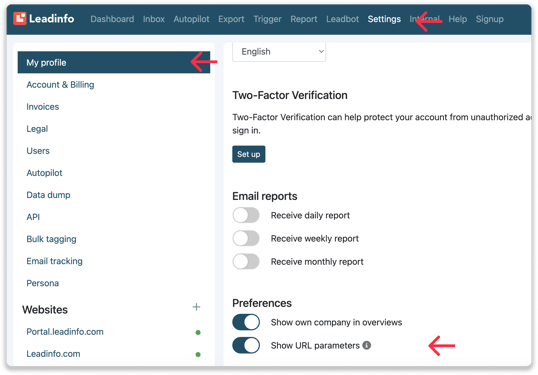Click green status dot for Portal.leadinfo.com
The image size is (538, 375).
pos(198,332)
